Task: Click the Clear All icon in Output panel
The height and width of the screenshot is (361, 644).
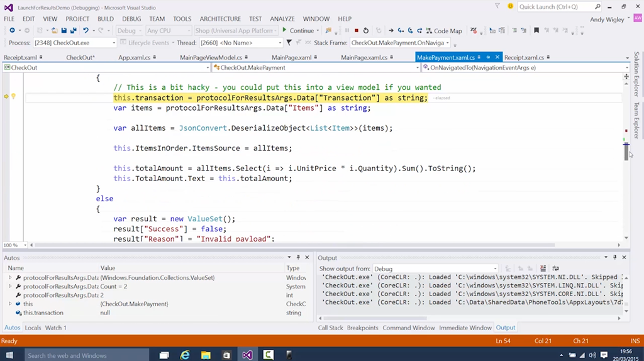Action: click(543, 268)
